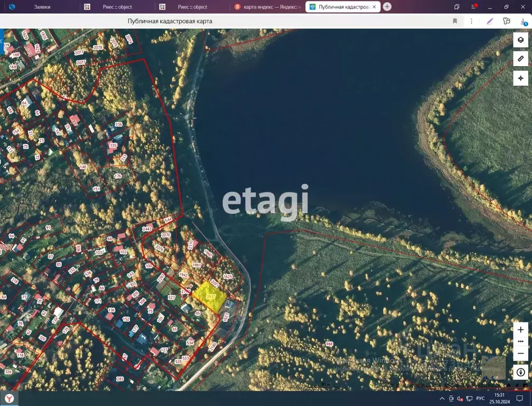Open the three-dots zoom options
This screenshot has width=532, height=406.
point(520,342)
